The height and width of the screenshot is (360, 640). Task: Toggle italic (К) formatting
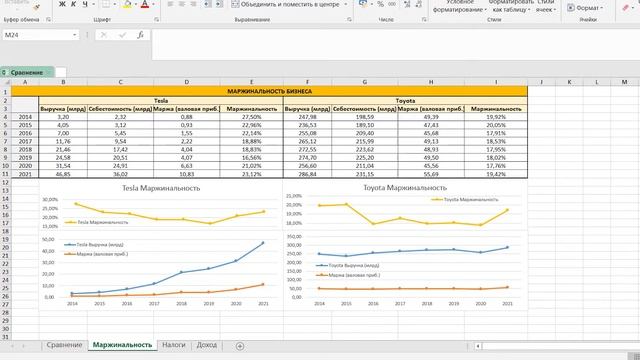[73, 4]
